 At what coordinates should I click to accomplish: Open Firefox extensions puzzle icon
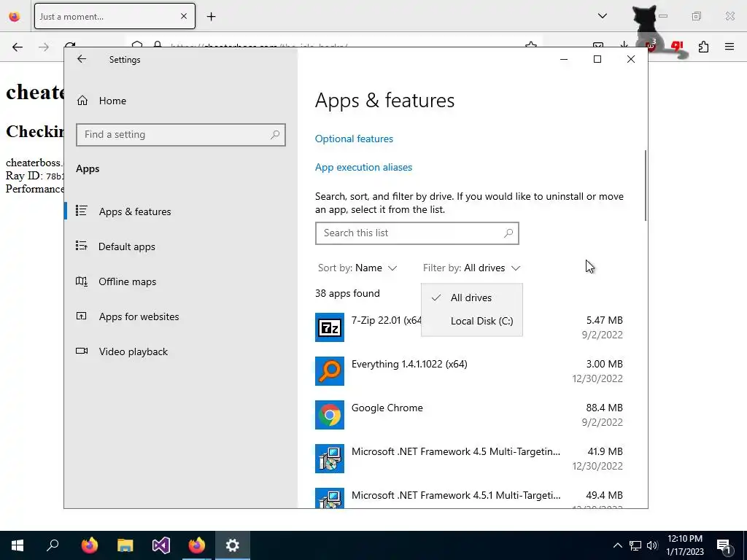click(x=703, y=47)
